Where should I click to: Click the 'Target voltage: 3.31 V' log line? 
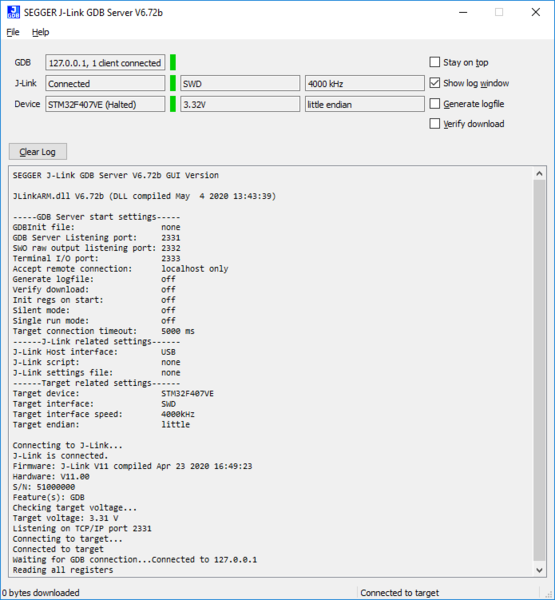point(65,518)
